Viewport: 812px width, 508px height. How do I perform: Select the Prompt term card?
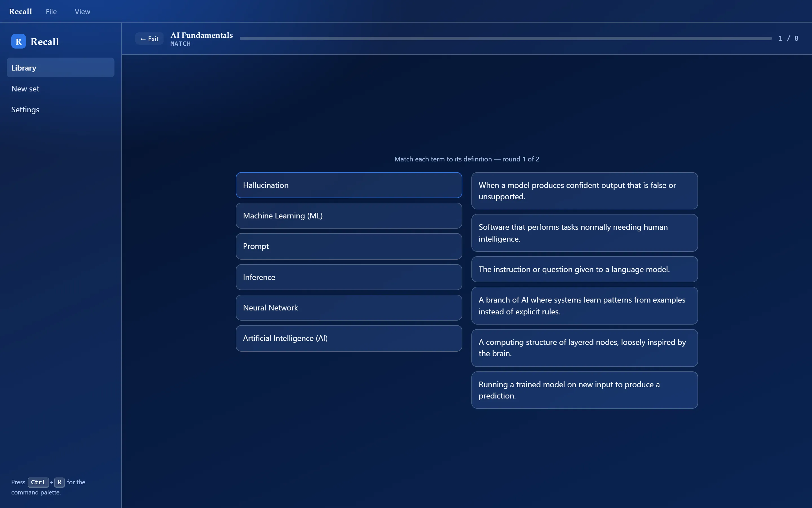[348, 246]
